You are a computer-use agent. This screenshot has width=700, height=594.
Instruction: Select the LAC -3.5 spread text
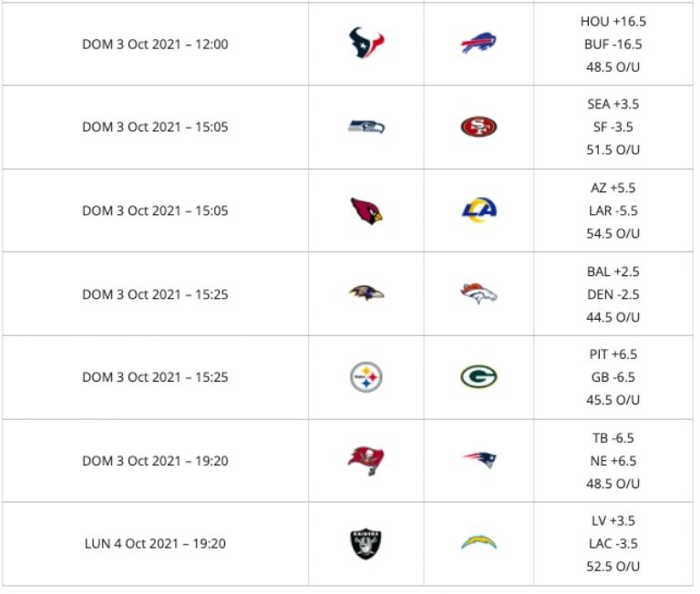(x=612, y=544)
